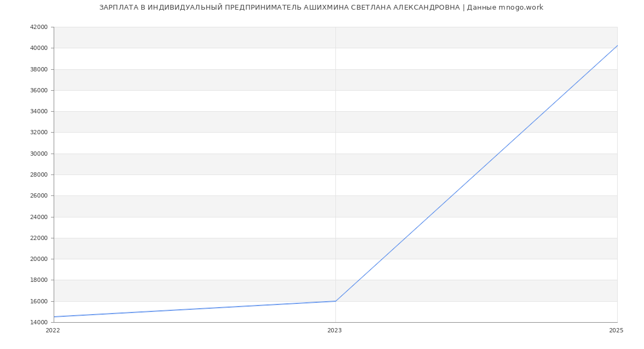
Task: Select the 30000 y-axis label
Action: [39, 154]
